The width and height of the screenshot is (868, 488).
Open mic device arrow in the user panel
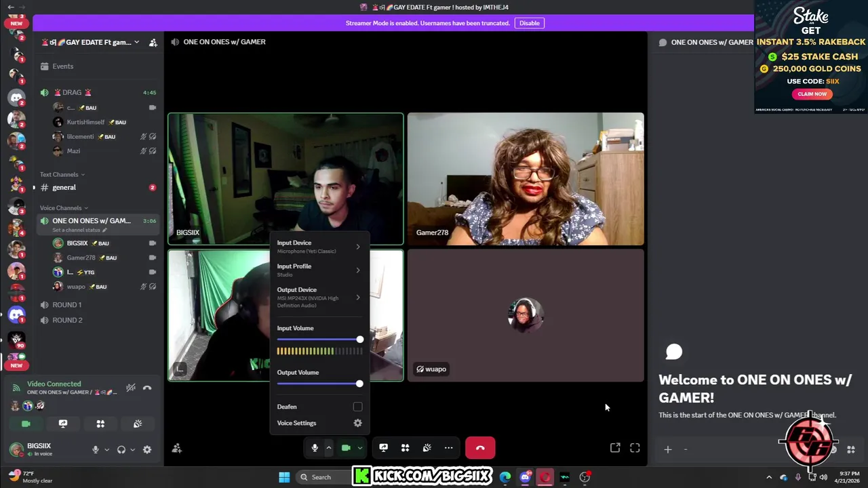point(106,449)
